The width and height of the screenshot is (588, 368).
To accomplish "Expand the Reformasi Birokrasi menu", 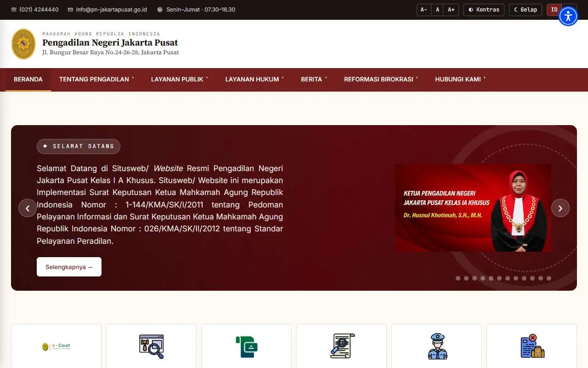I will [381, 79].
